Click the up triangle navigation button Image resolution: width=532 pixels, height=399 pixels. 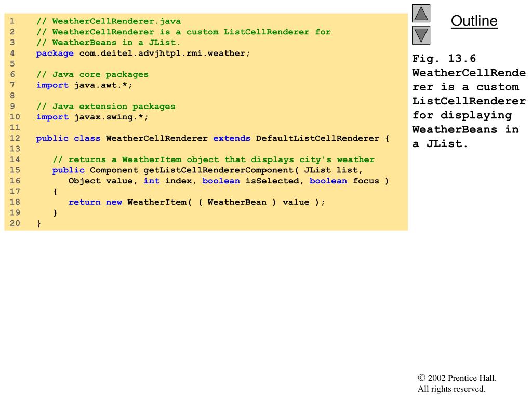(x=421, y=13)
